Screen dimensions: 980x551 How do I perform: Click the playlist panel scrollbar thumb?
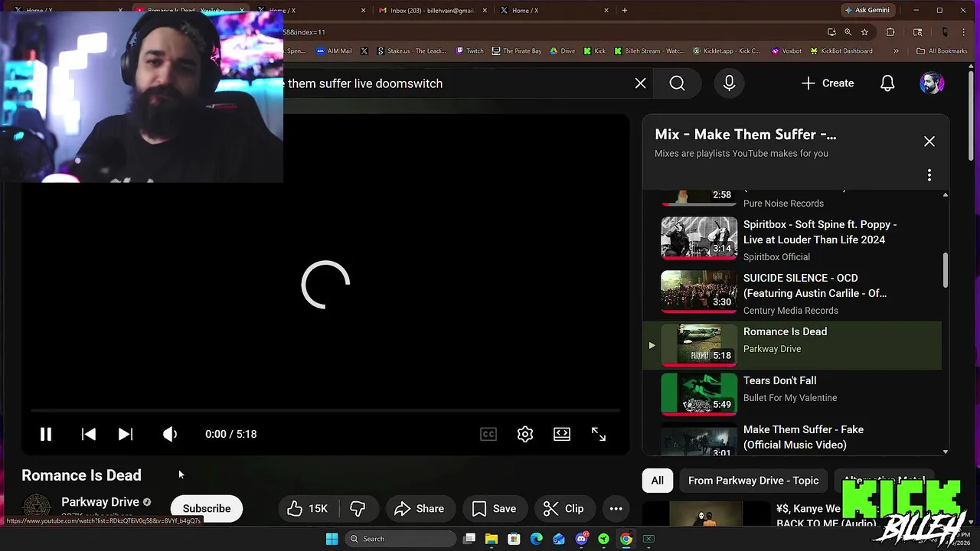[946, 270]
